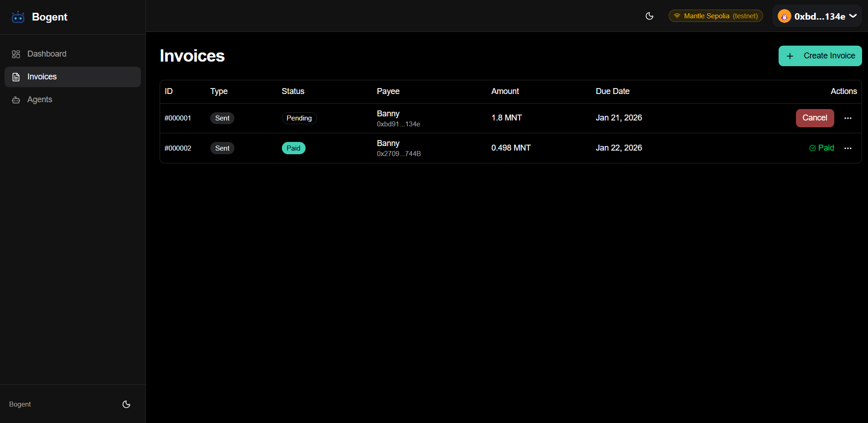Viewport: 868px width, 423px height.
Task: Click the Pending status badge
Action: [299, 118]
